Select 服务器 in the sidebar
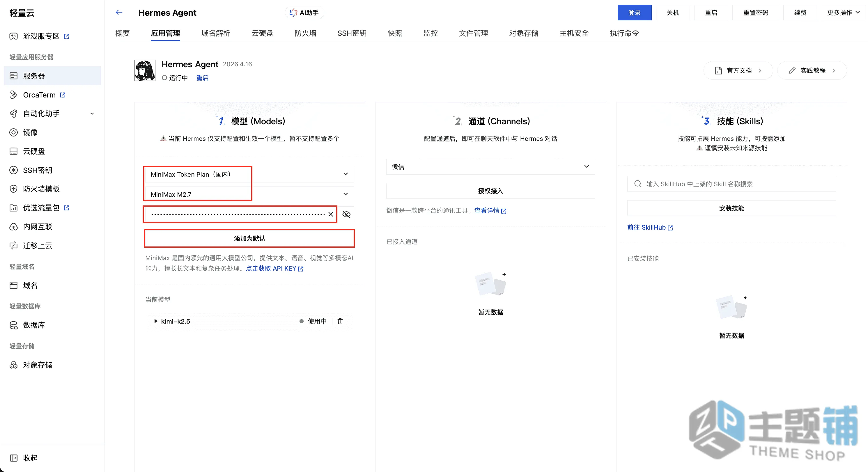The width and height of the screenshot is (868, 472). pyautogui.click(x=52, y=76)
